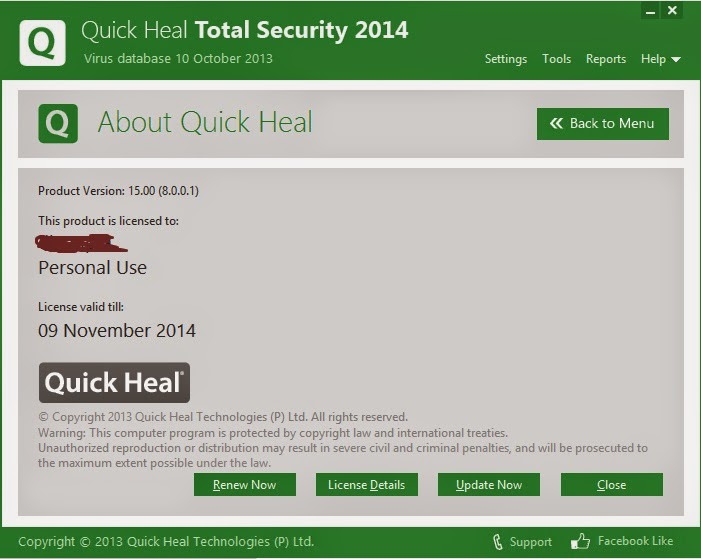Click the 'All rights reserved' copyright line

[x=223, y=417]
